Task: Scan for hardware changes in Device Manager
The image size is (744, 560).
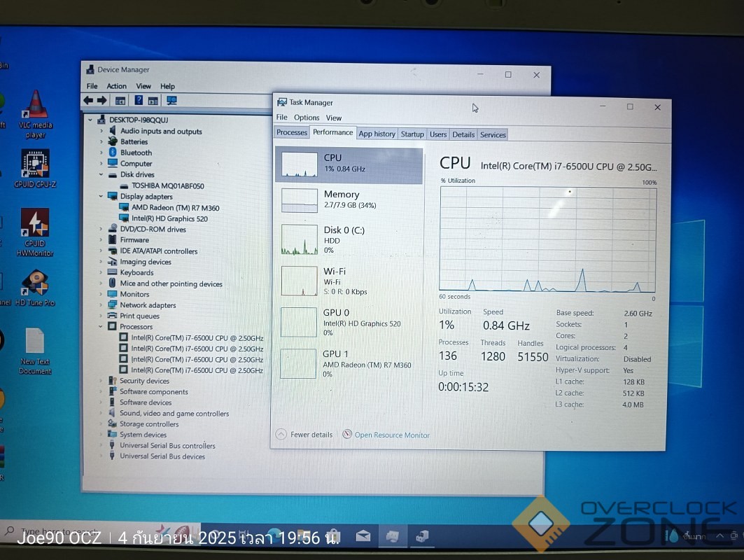Action: coord(171,101)
